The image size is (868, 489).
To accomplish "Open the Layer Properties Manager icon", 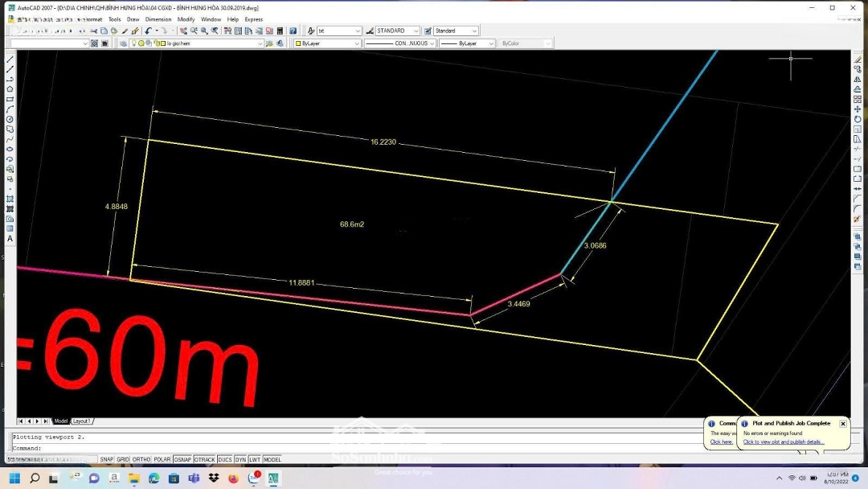I will [123, 43].
